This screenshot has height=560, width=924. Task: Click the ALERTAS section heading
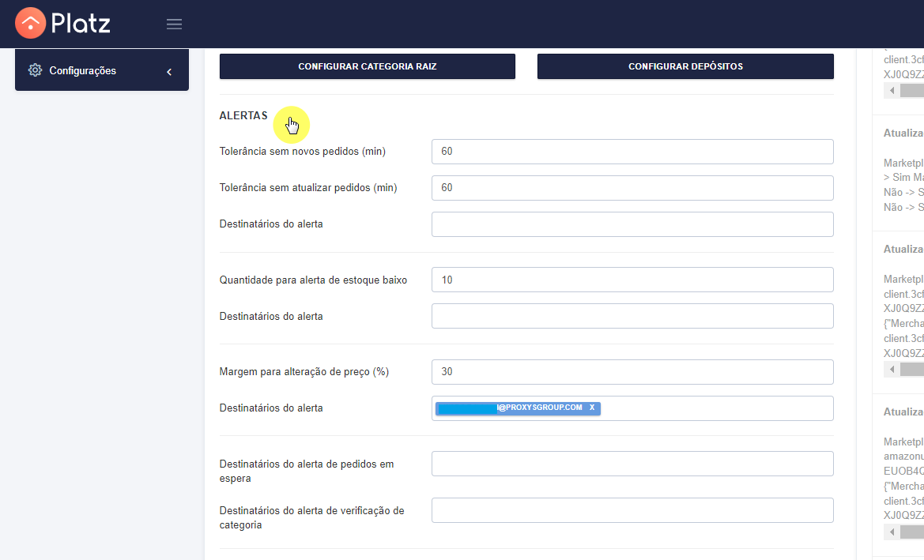point(243,115)
